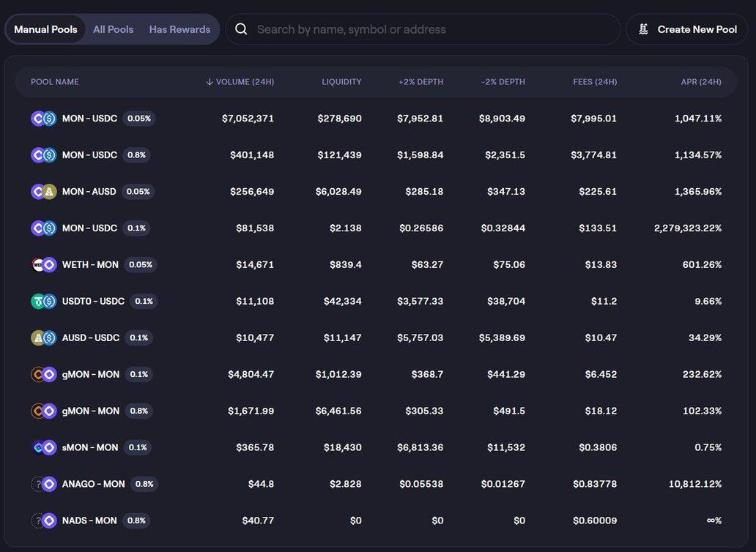Show pools under Has Rewards tab
756x552 pixels.
click(179, 29)
